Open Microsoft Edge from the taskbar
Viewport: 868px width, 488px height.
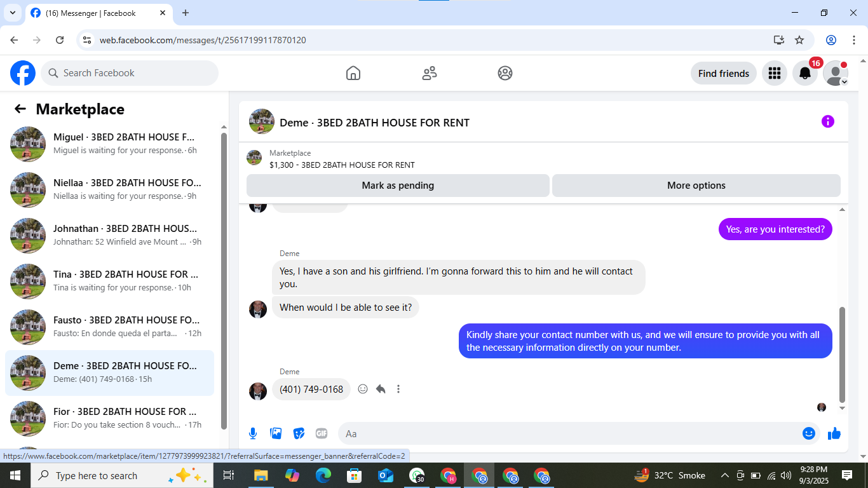323,475
